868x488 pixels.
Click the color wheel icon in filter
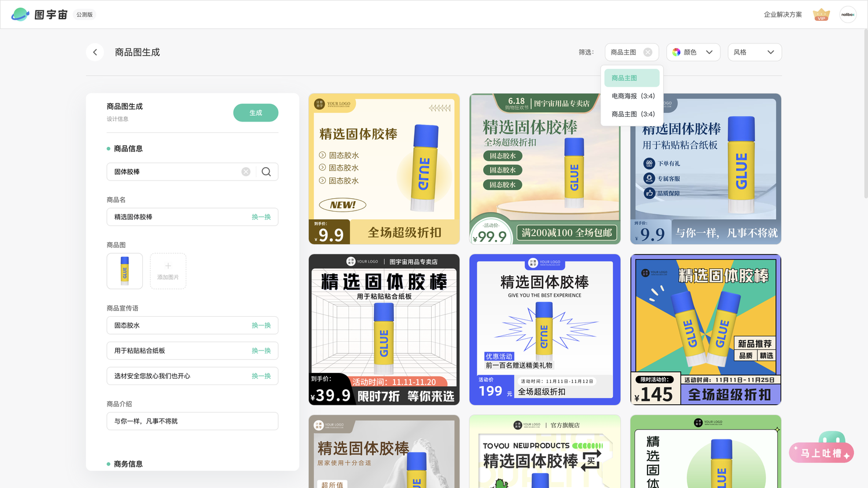click(676, 52)
